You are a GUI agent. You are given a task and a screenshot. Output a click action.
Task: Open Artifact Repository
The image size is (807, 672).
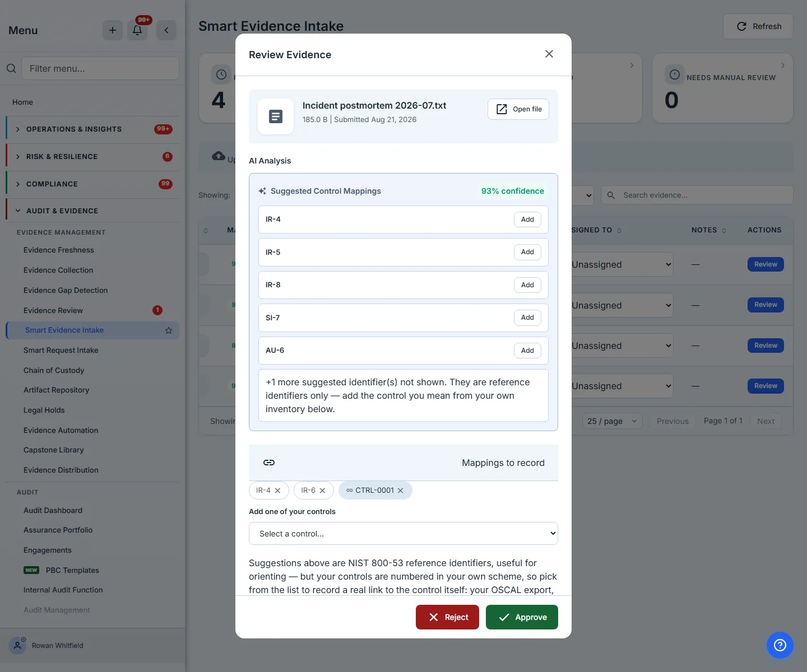(x=57, y=390)
